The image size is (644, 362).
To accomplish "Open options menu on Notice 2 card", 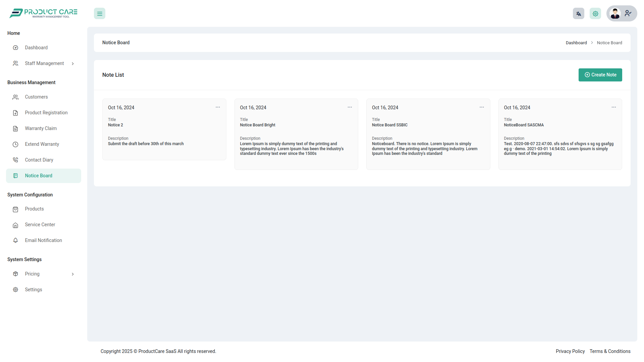I will point(218,107).
